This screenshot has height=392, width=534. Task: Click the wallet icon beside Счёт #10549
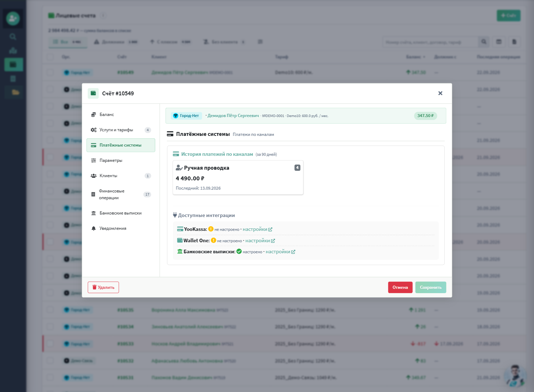tap(93, 93)
